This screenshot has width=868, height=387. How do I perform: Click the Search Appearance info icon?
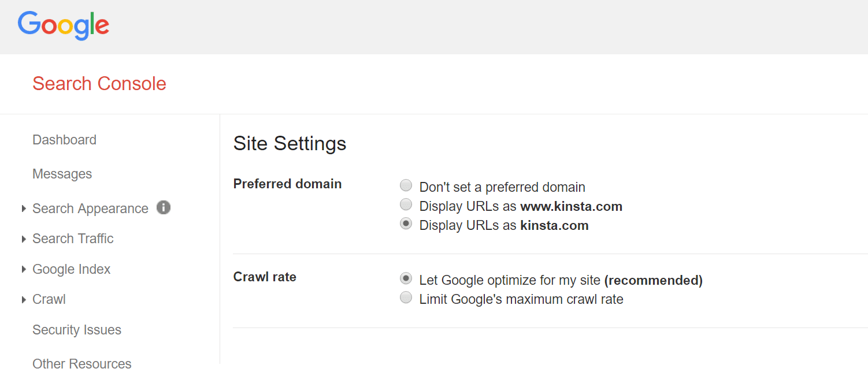(x=164, y=207)
